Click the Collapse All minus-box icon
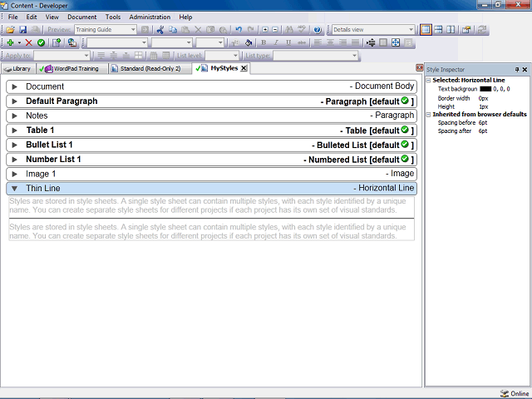This screenshot has height=399, width=532. tap(275, 30)
